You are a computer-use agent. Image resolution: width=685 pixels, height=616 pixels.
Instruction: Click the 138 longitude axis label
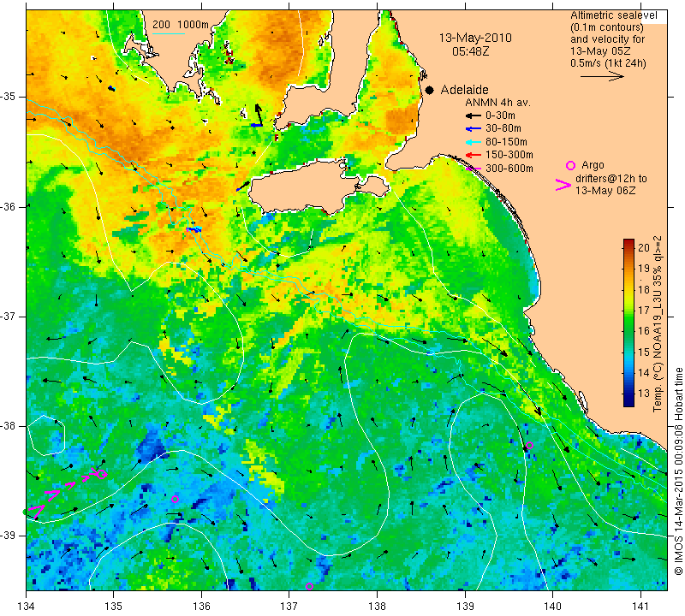click(x=377, y=607)
